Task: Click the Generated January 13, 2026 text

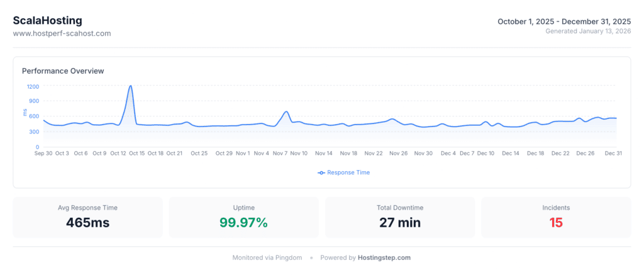Action: [588, 31]
